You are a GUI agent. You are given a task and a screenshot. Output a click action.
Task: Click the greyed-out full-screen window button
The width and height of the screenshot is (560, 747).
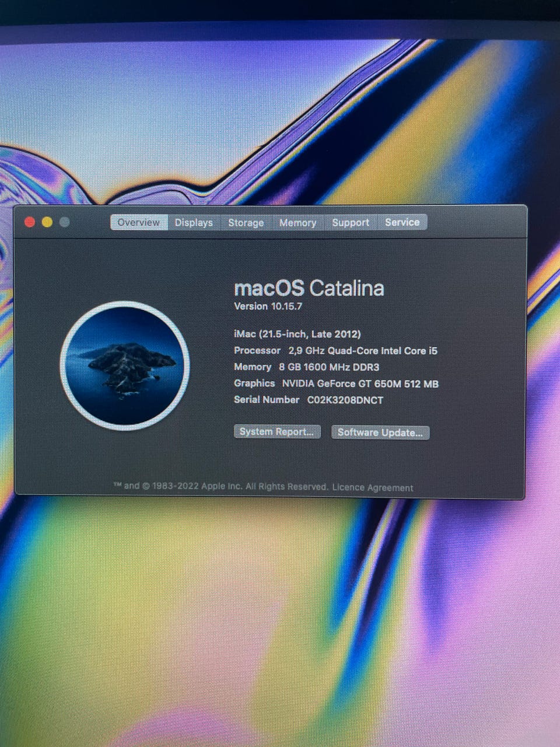(65, 222)
